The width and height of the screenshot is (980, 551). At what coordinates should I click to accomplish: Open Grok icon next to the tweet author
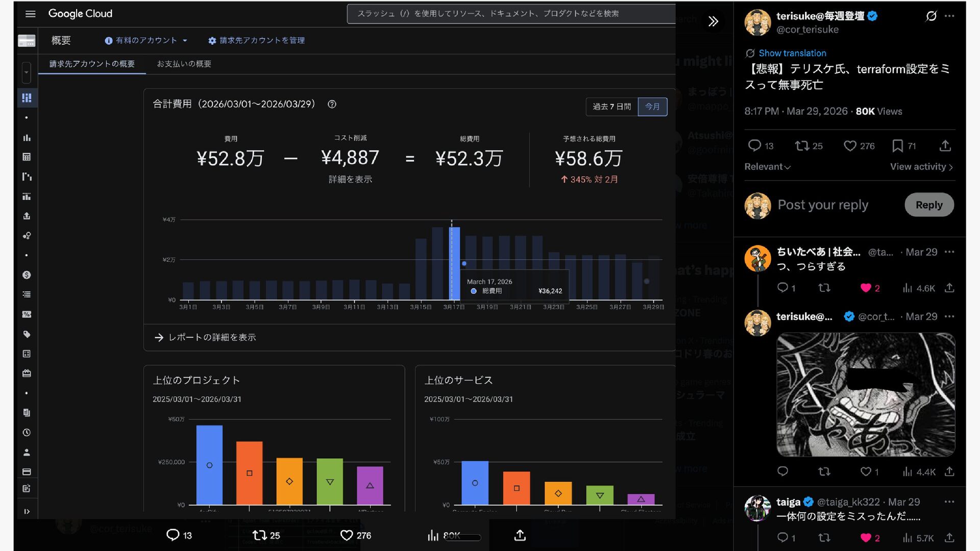[x=931, y=16]
